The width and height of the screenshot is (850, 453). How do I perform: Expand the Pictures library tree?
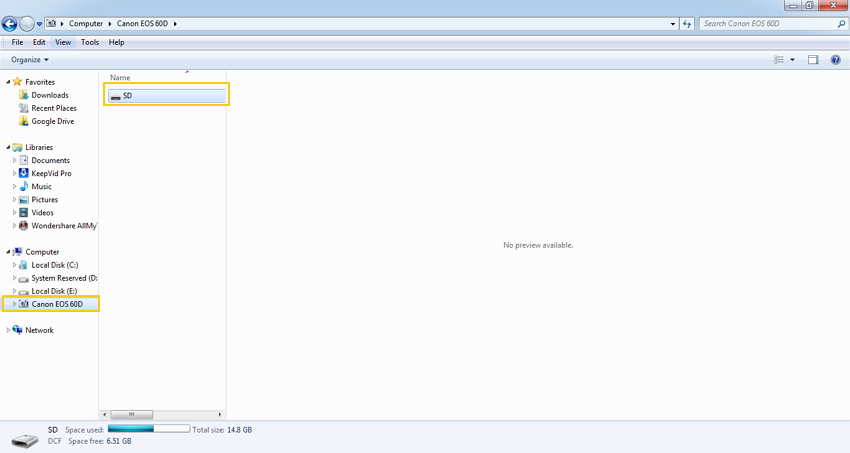pos(15,200)
